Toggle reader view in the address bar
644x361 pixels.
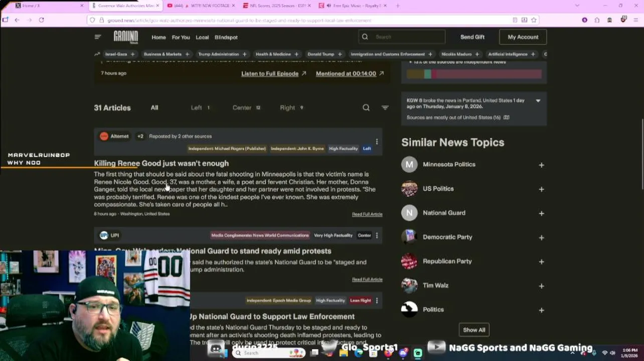tap(515, 20)
